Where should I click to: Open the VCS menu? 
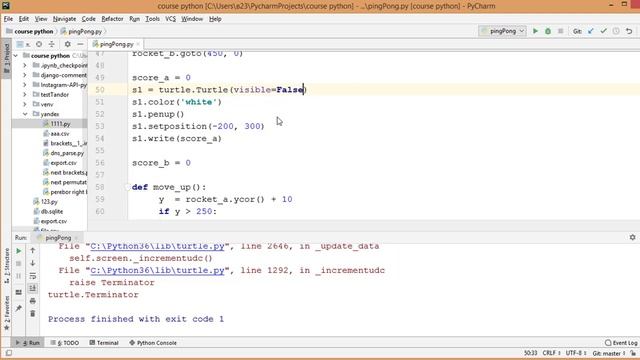(170, 19)
